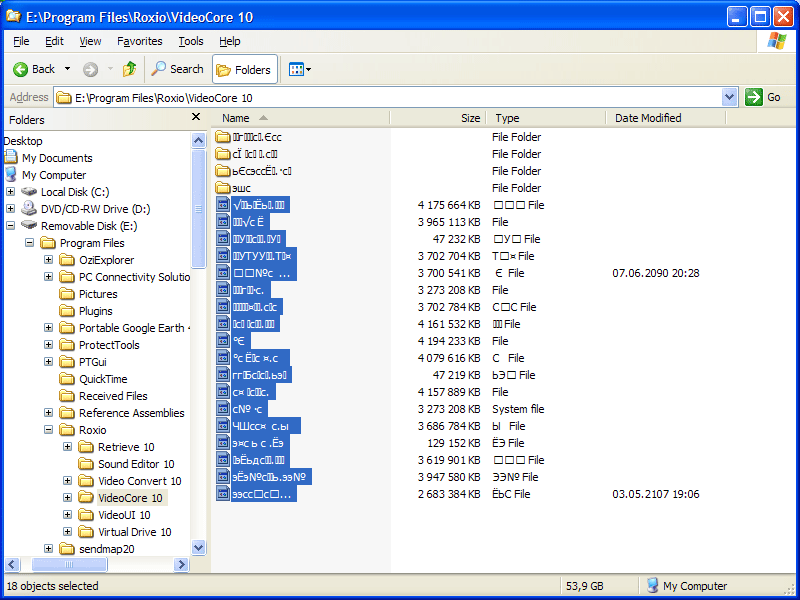
Task: Collapse the Program Files tree node
Action: (30, 243)
